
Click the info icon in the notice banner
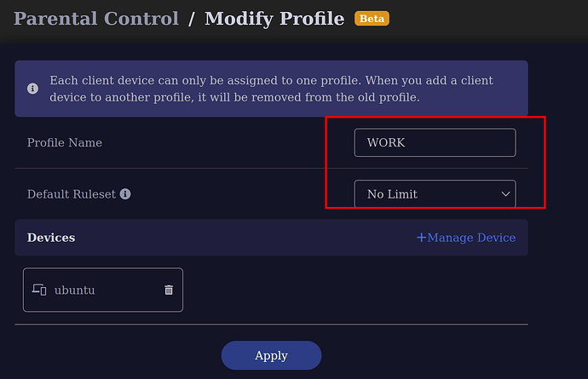click(x=32, y=89)
